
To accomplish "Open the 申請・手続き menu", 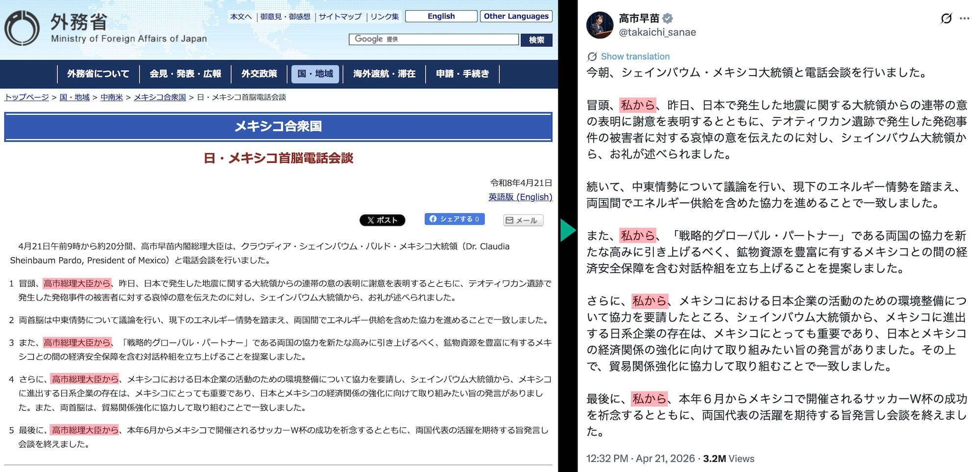I will [x=462, y=74].
